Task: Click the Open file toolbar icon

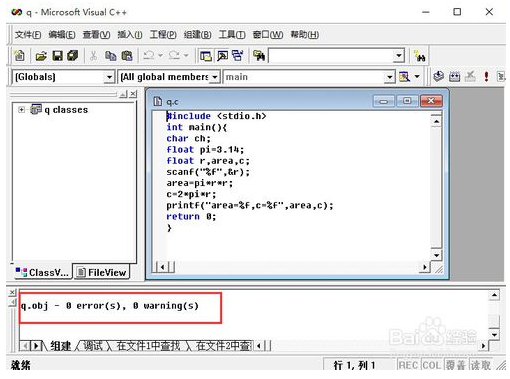Action: 41,56
